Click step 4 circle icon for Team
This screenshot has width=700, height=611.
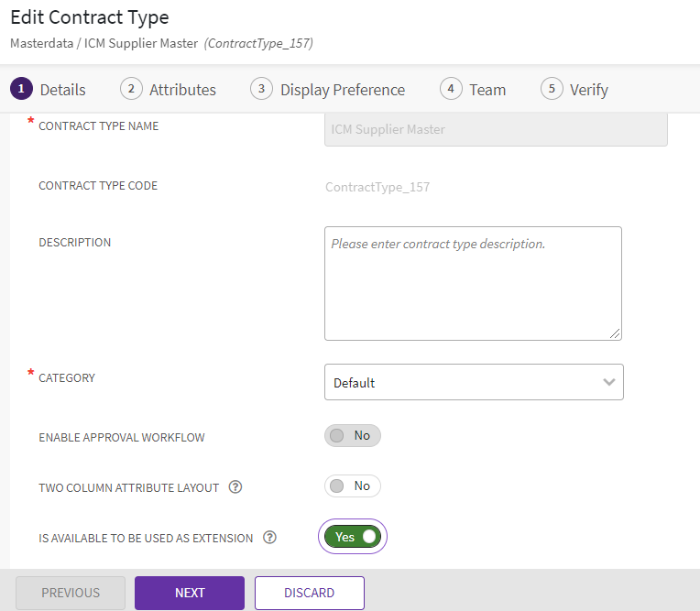tap(451, 89)
